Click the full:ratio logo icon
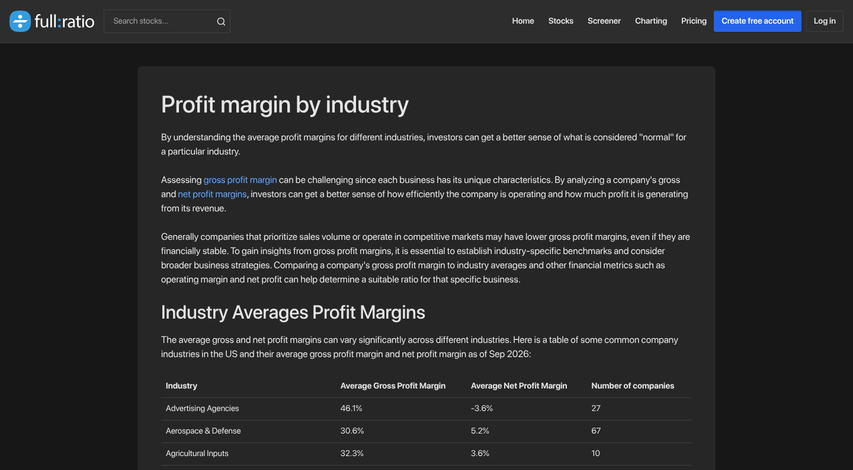 tap(20, 21)
